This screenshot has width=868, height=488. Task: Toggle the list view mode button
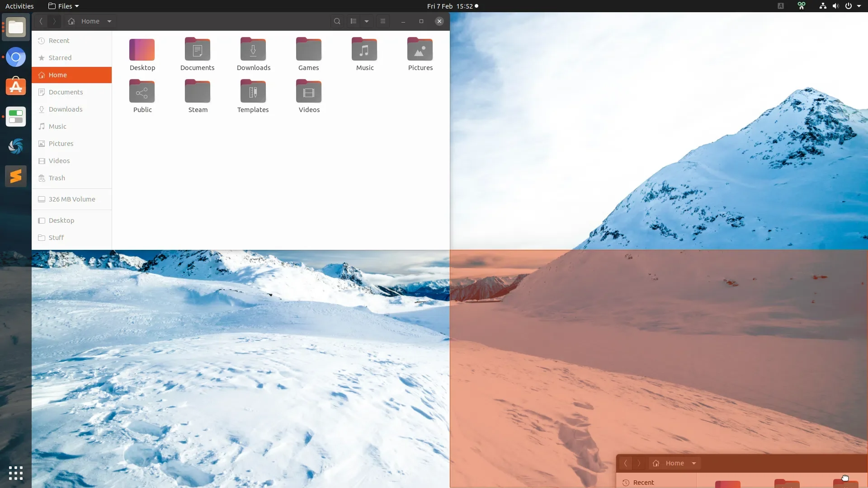[x=354, y=21]
